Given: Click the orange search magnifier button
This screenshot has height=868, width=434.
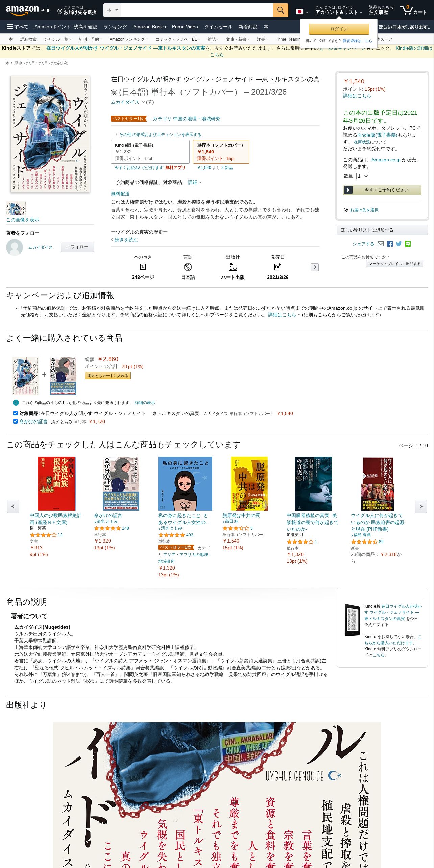Looking at the screenshot, I should point(281,10).
